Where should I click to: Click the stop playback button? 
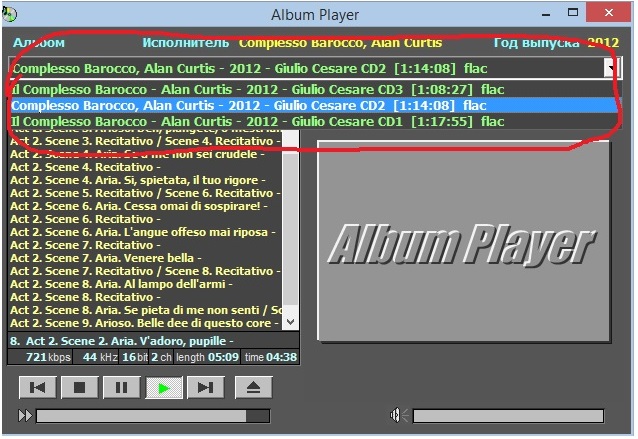(x=80, y=387)
